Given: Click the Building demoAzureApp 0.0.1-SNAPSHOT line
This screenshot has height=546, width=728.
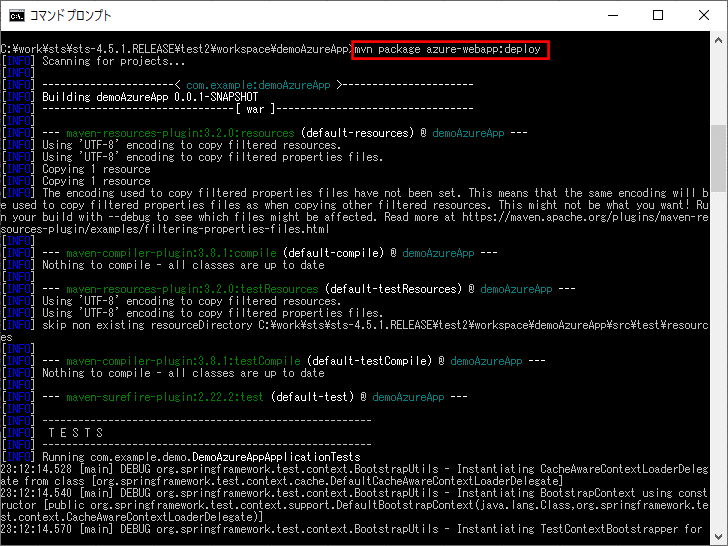Looking at the screenshot, I should 142,97.
